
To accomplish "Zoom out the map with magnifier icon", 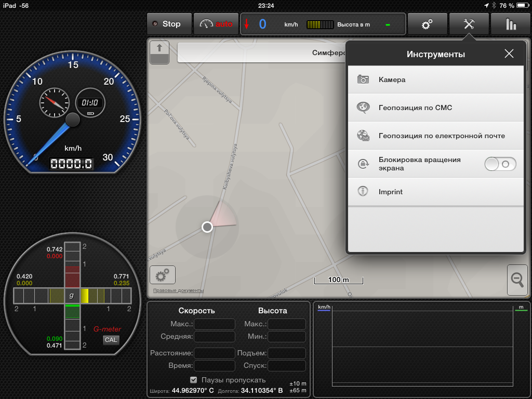I will point(517,280).
